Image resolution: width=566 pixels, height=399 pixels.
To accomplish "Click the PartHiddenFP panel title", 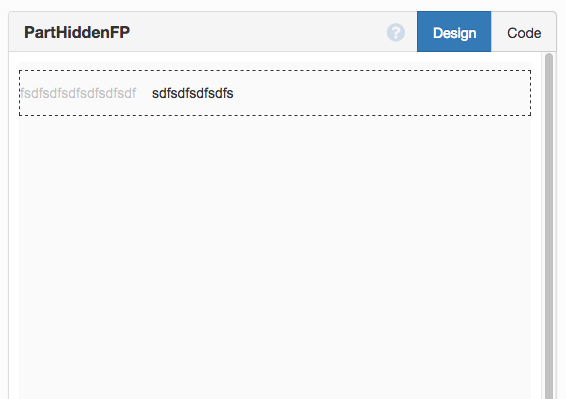I will point(77,32).
